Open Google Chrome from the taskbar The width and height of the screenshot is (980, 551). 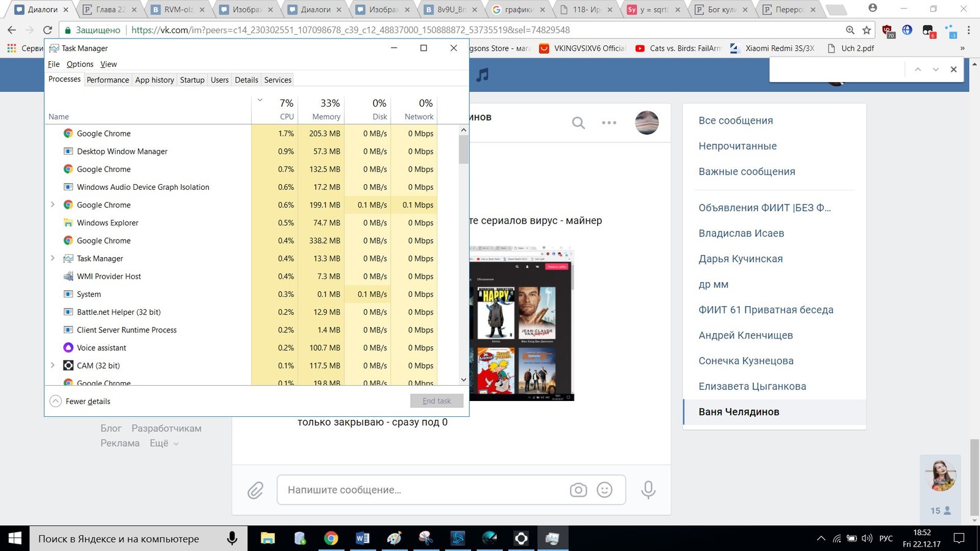pos(331,538)
